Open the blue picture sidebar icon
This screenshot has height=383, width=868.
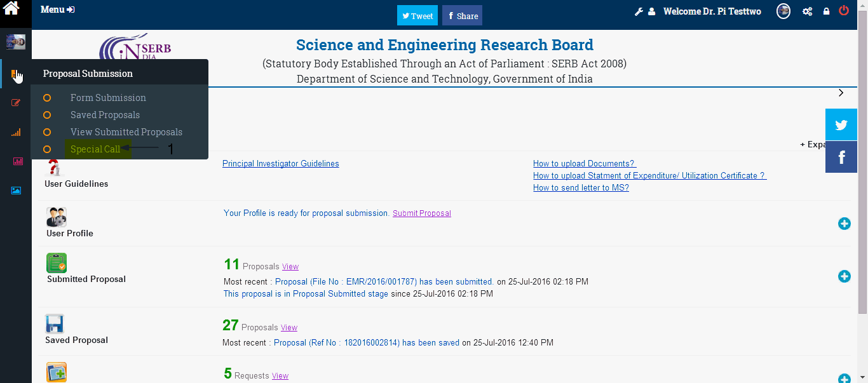pos(16,190)
